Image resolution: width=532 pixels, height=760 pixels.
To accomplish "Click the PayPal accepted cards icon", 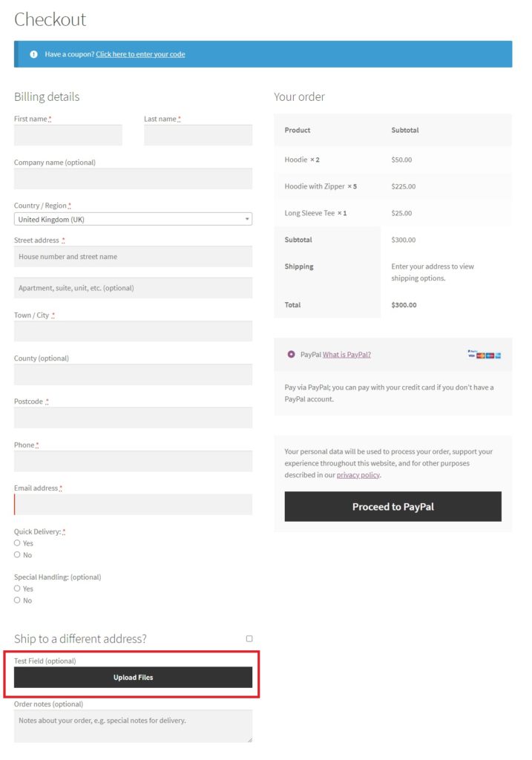I will 485,355.
